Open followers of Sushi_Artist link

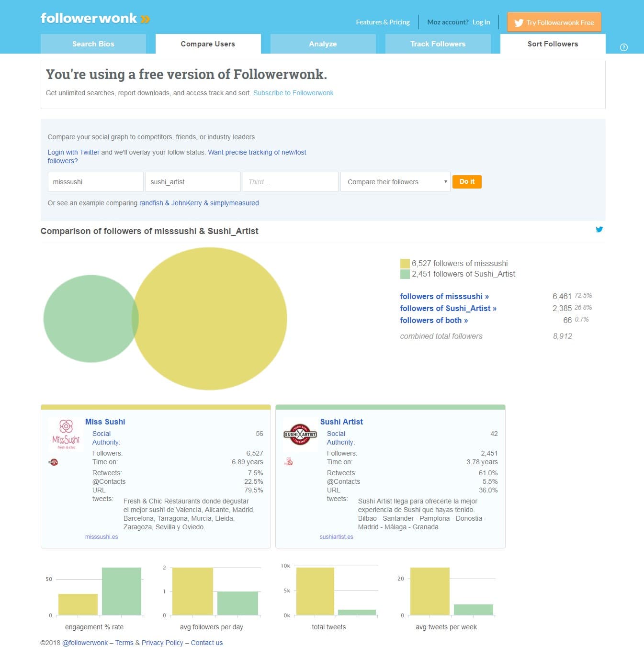(448, 308)
